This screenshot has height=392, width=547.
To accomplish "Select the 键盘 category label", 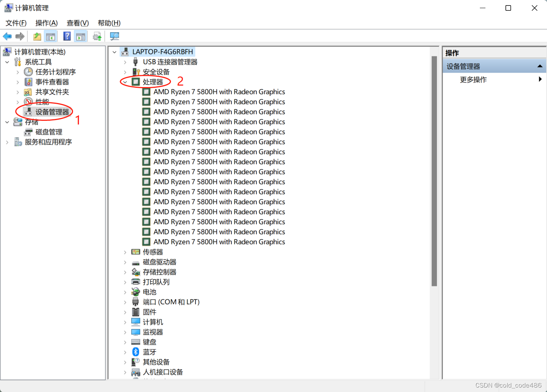I will coord(149,342).
